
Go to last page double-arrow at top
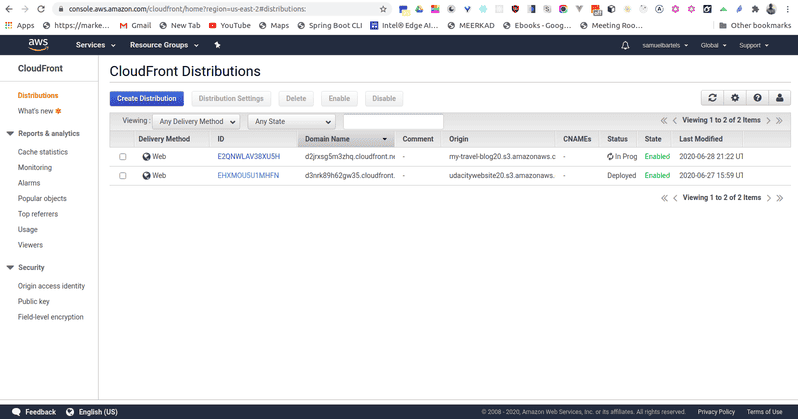coord(779,121)
